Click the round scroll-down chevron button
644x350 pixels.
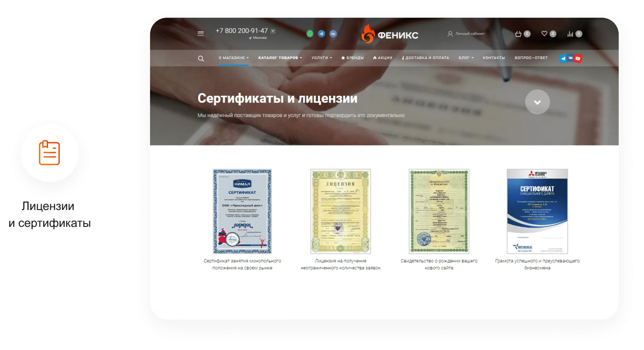(x=537, y=102)
